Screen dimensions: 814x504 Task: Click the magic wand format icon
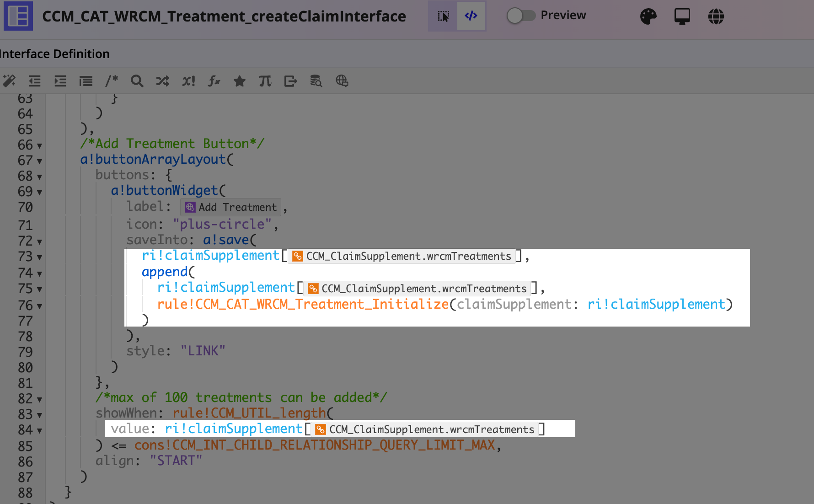pos(9,81)
